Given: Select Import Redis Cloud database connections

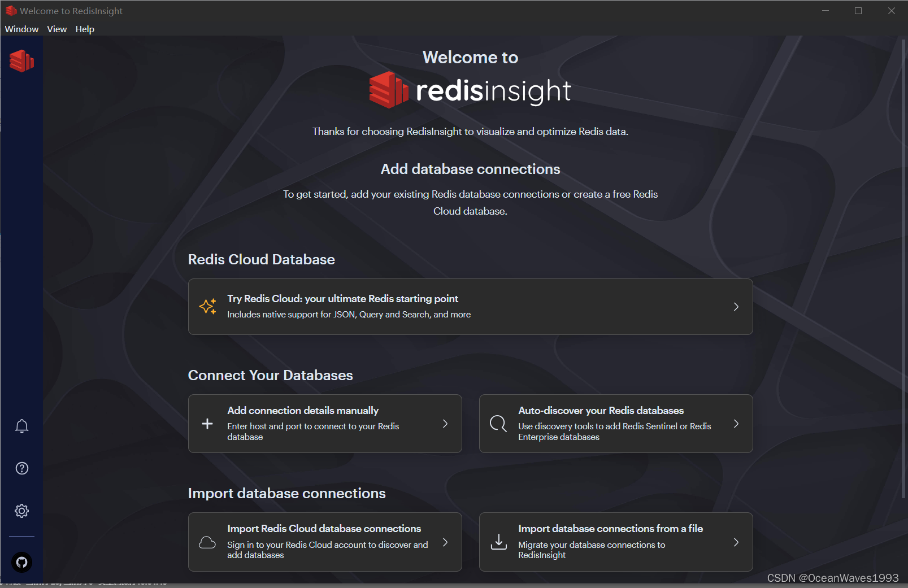Looking at the screenshot, I should click(325, 542).
